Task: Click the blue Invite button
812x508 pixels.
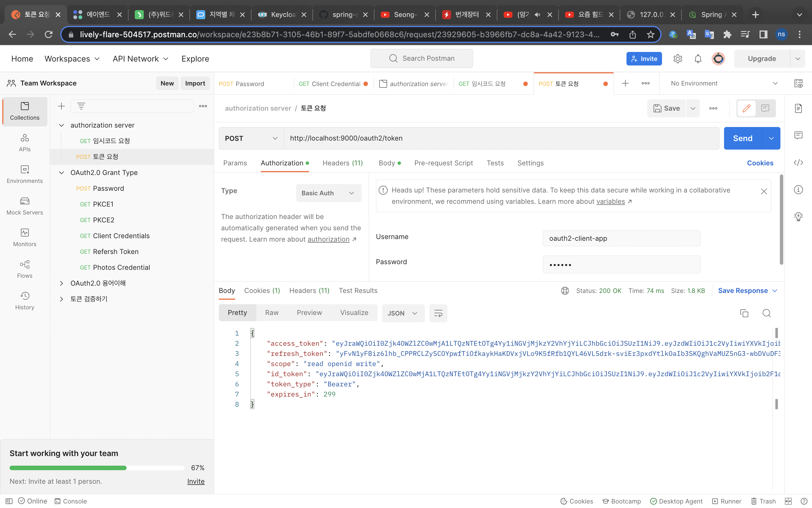Action: [644, 58]
